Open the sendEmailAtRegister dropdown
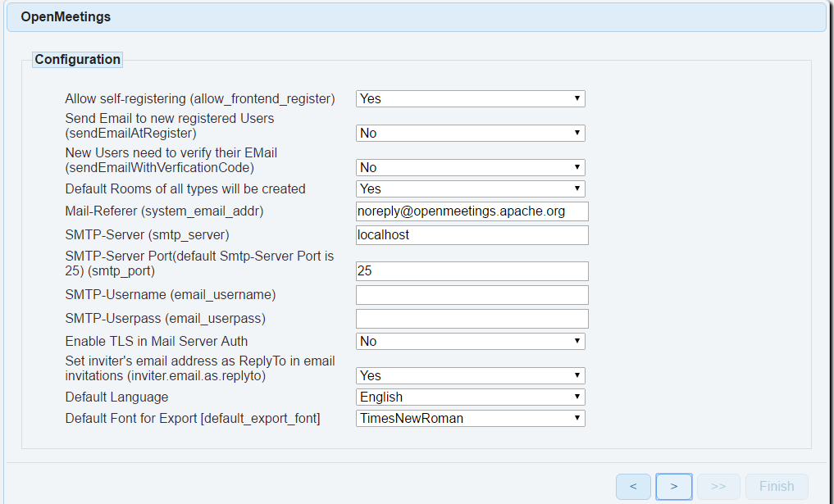 pos(470,133)
